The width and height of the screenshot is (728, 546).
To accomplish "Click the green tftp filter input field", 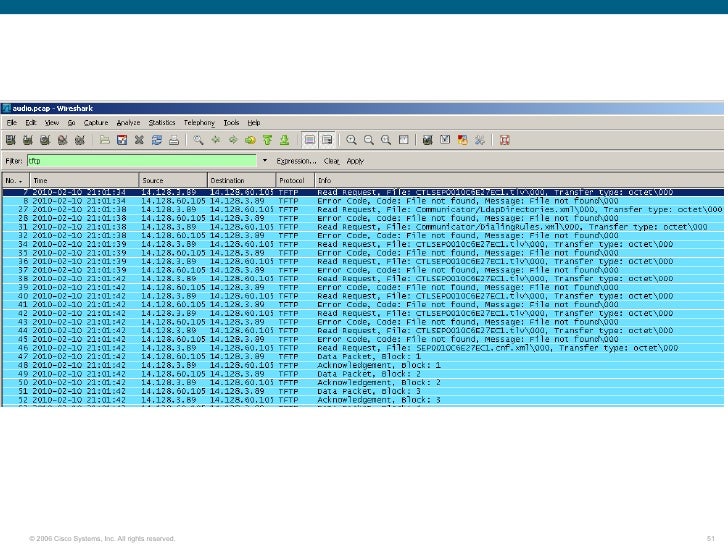I will coord(141,161).
